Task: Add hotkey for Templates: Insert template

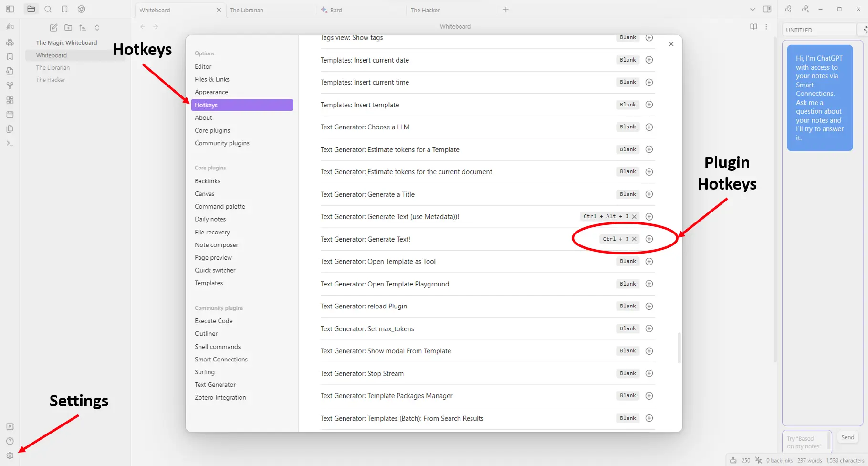Action: click(649, 105)
